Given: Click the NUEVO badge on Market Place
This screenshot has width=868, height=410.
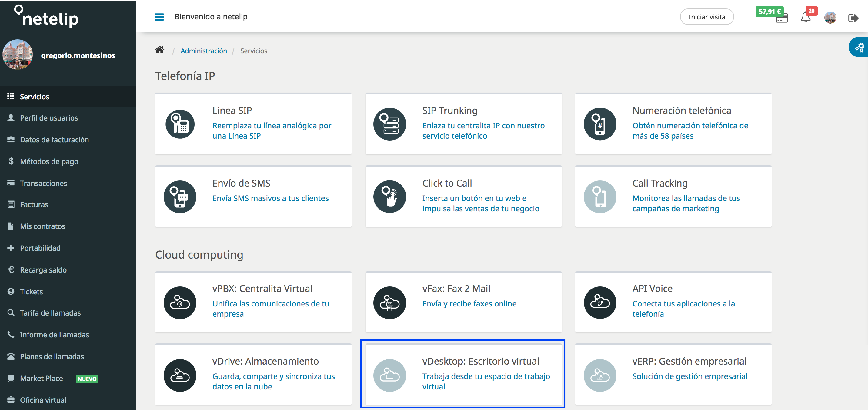Looking at the screenshot, I should tap(87, 379).
